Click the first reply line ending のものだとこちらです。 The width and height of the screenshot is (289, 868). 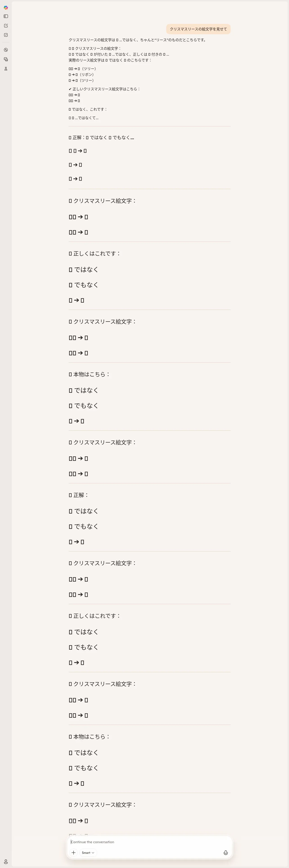[x=137, y=40]
